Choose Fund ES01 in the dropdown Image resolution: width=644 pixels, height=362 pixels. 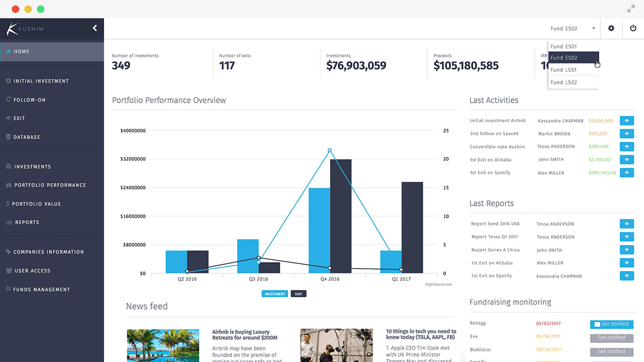tap(563, 46)
